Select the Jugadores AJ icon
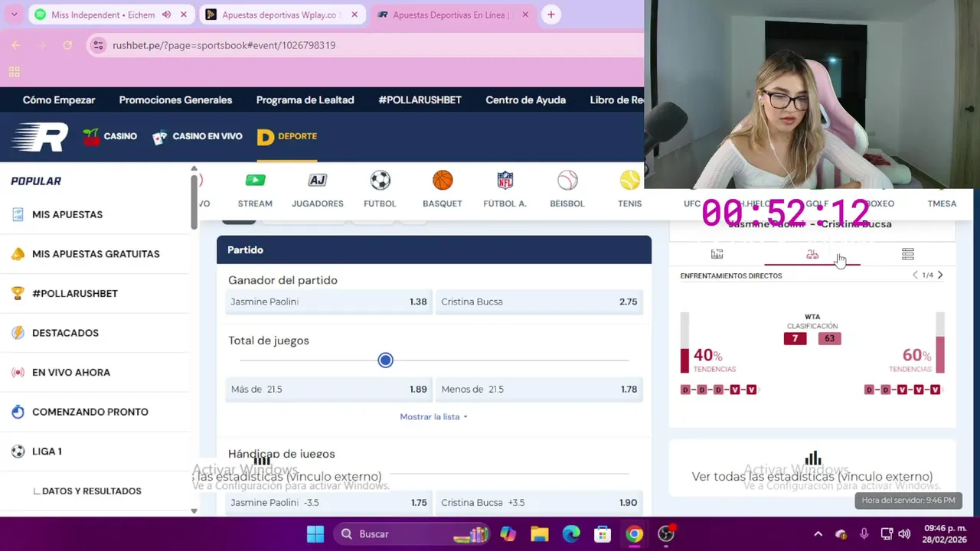This screenshot has height=551, width=980. [x=318, y=181]
